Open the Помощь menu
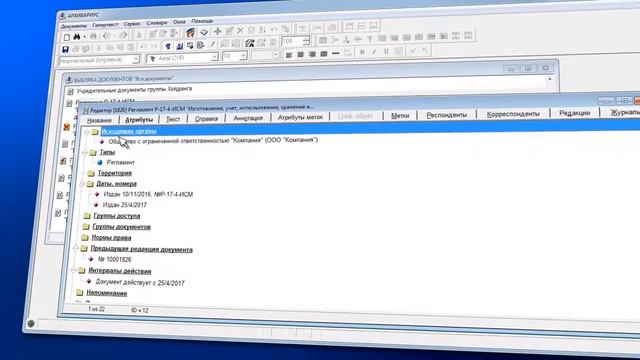 point(202,21)
